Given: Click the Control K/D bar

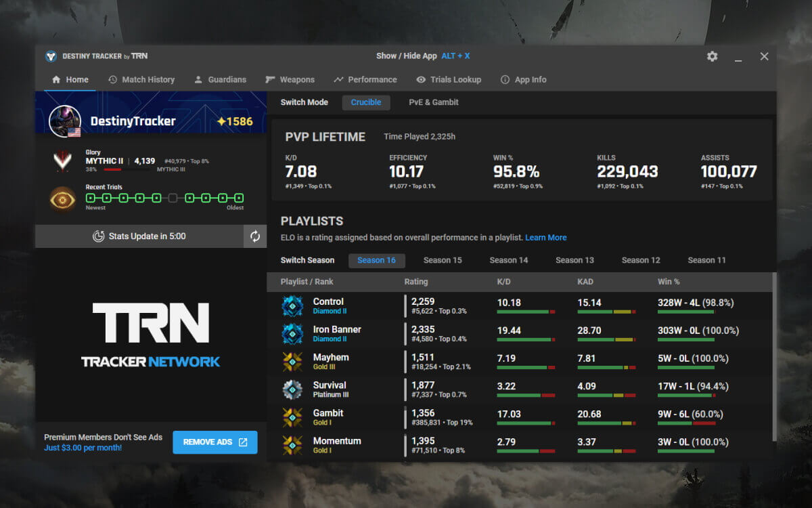Looking at the screenshot, I should click(526, 312).
